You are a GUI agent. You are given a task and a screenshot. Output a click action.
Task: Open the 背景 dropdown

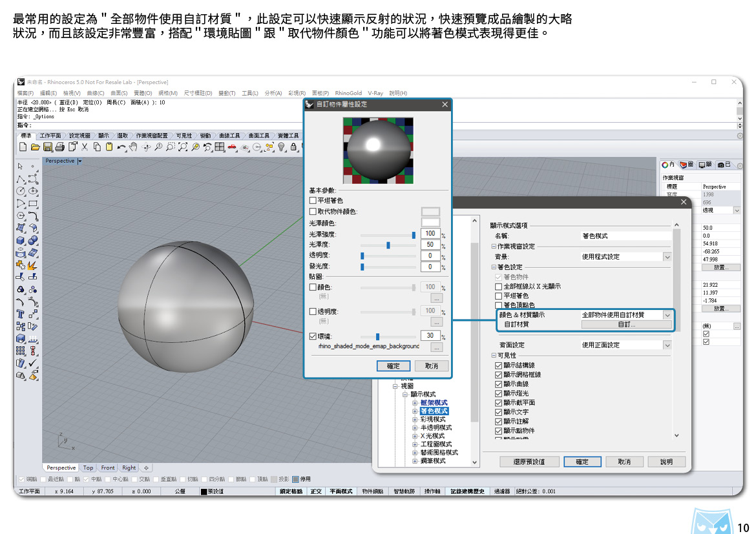(x=667, y=257)
